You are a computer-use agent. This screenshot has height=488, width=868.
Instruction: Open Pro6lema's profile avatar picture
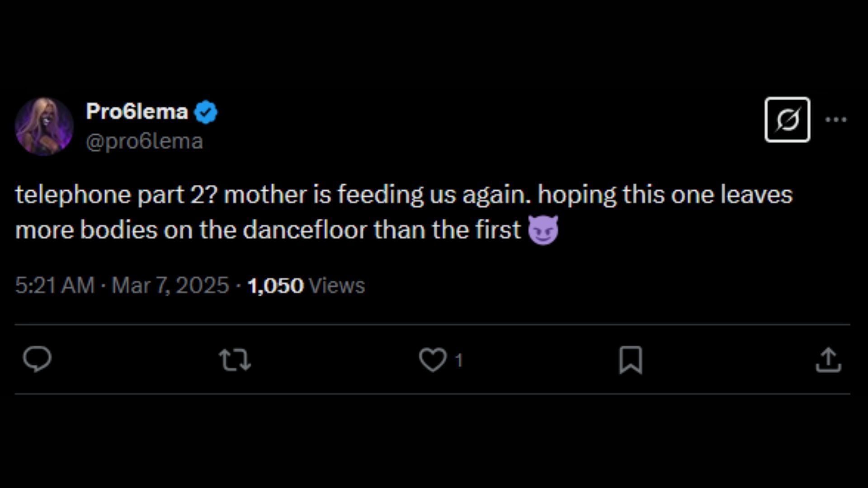coord(44,127)
